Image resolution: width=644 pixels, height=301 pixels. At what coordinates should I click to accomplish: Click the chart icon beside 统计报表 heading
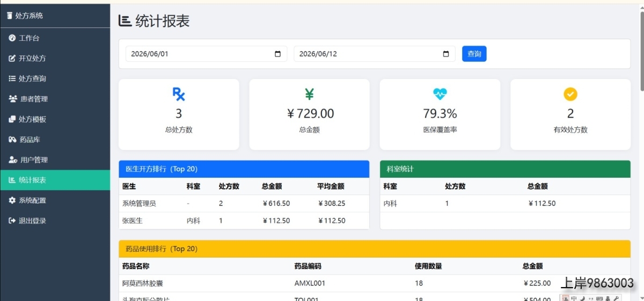pyautogui.click(x=125, y=21)
